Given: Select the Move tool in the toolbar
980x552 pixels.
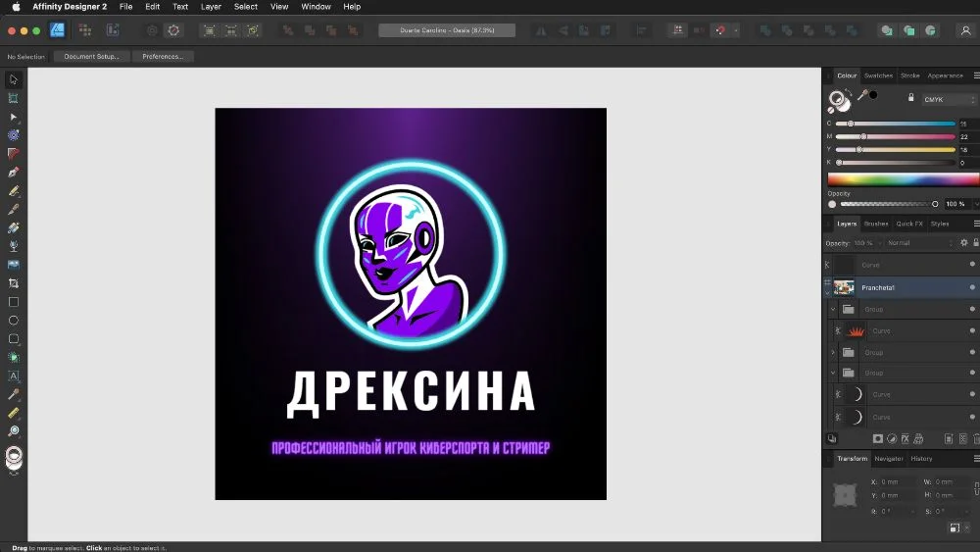Looking at the screenshot, I should click(14, 79).
